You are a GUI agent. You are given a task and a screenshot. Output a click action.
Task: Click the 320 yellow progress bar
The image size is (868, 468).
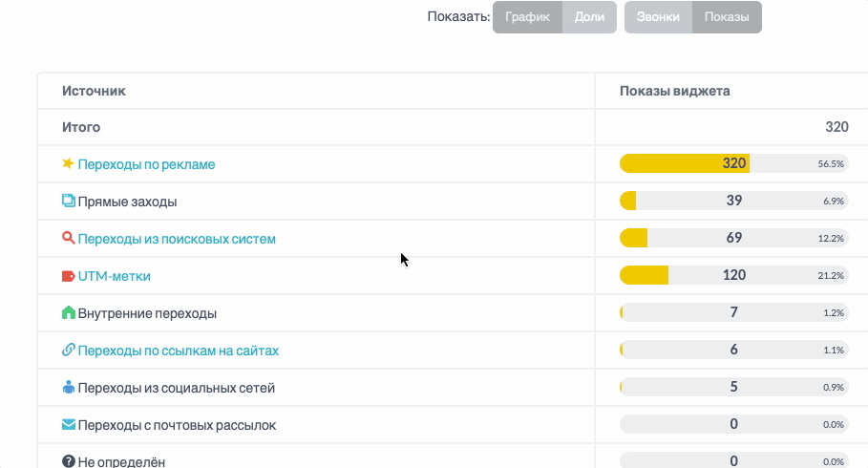tap(685, 163)
